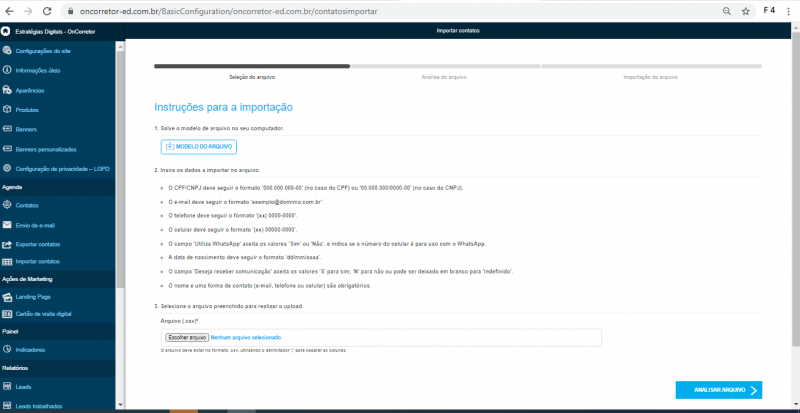Click the home icon beside Estratégias Digitais
This screenshot has width=800, height=413.
(6, 31)
